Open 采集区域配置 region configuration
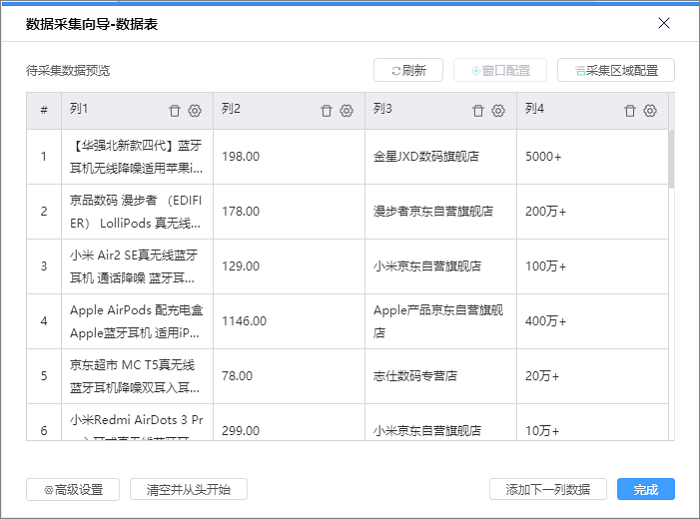 click(x=616, y=70)
